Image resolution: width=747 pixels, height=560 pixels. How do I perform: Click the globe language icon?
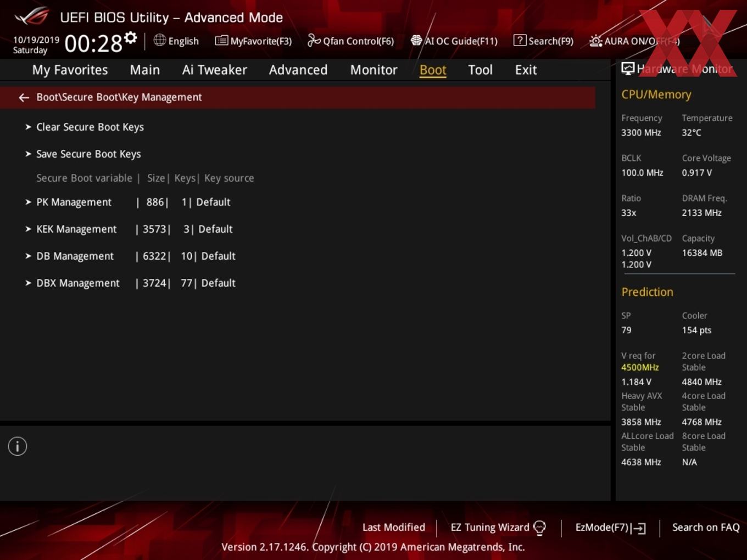coord(159,40)
